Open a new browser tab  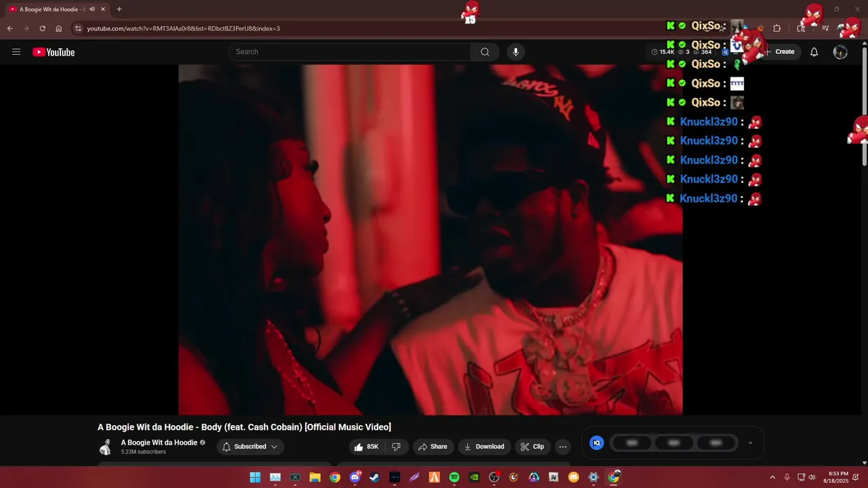(x=119, y=9)
